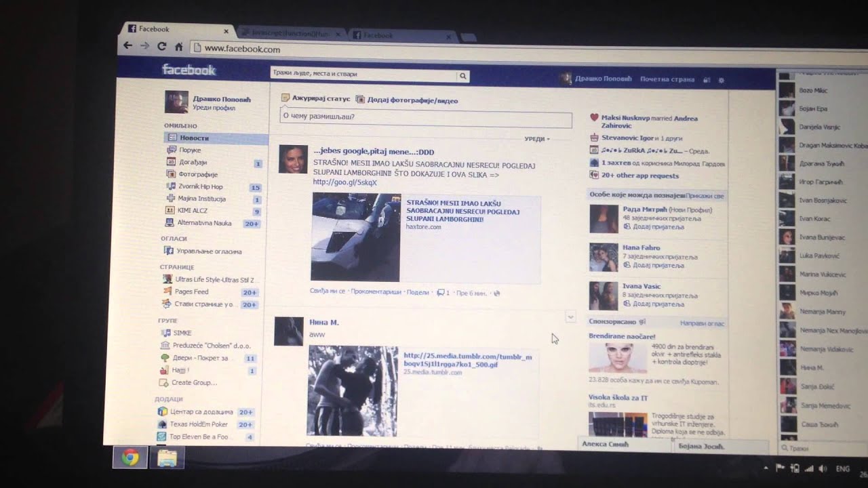Open File Explorer from the taskbar
The width and height of the screenshot is (868, 488).
(x=167, y=459)
